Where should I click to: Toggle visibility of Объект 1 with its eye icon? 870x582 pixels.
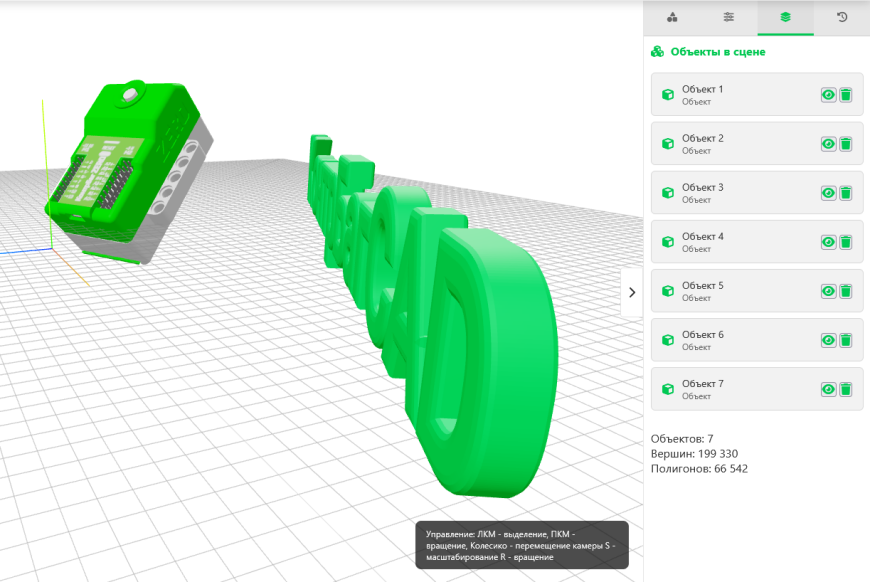click(x=828, y=93)
